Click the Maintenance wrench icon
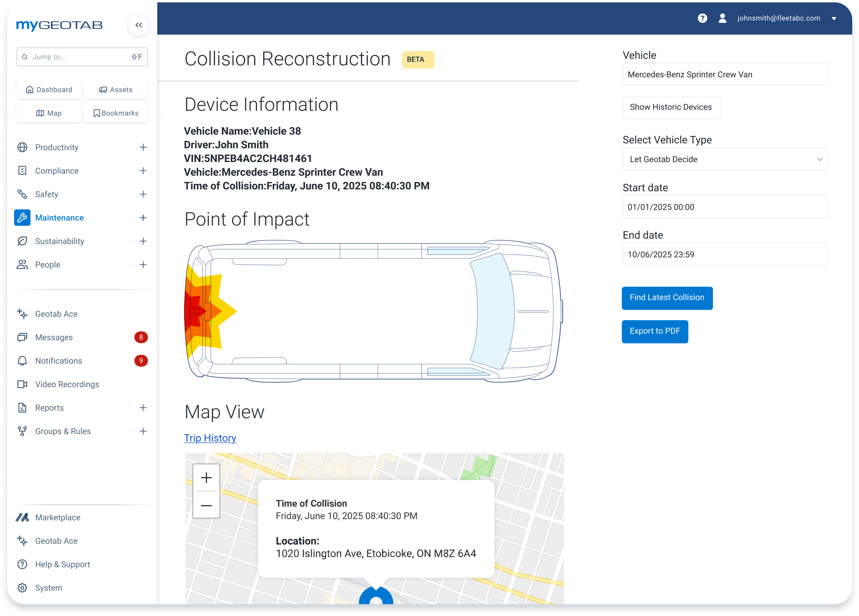The image size is (859, 616). pyautogui.click(x=22, y=218)
